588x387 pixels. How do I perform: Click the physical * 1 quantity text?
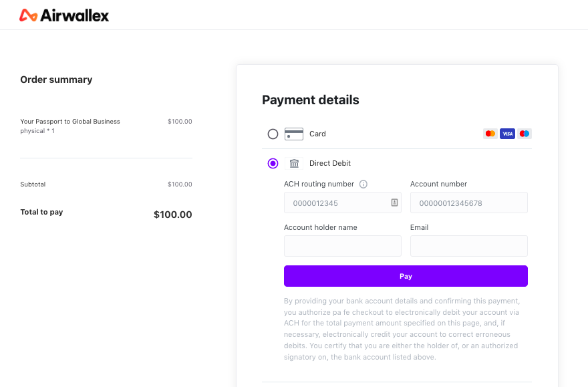click(37, 131)
